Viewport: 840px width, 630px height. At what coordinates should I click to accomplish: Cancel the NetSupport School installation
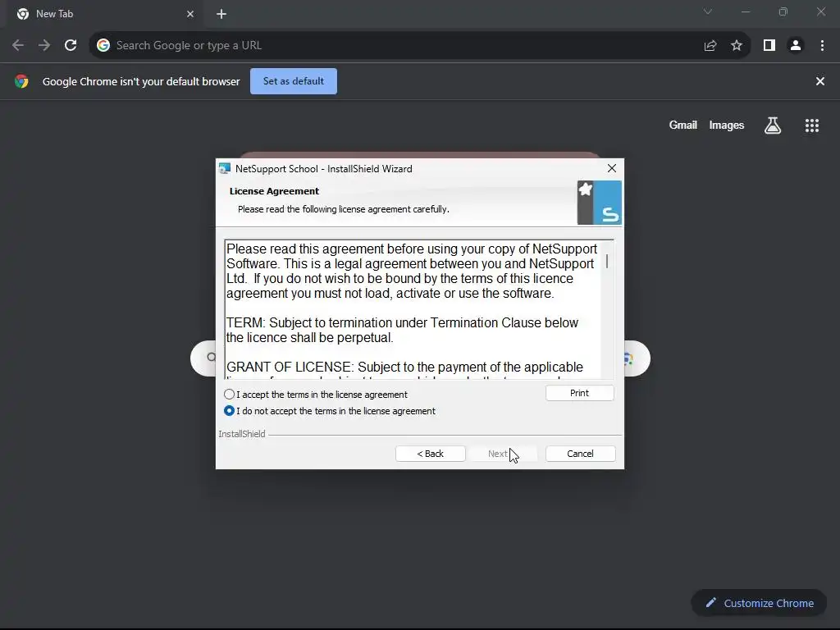pyautogui.click(x=580, y=454)
